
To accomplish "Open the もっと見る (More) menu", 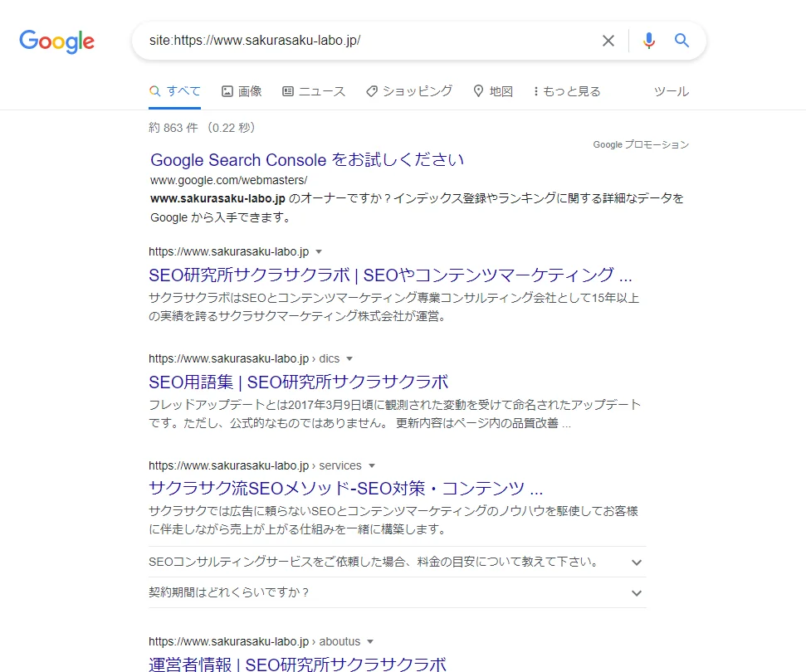I will [x=567, y=91].
